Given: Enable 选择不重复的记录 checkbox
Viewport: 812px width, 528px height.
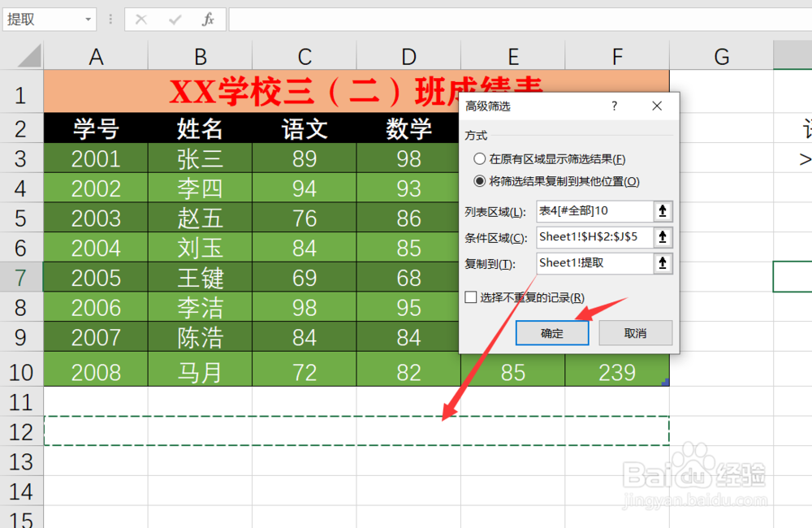Looking at the screenshot, I should [x=471, y=297].
